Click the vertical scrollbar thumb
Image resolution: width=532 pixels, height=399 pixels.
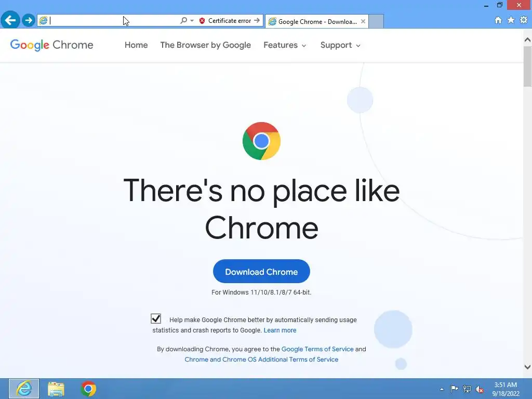[x=527, y=66]
